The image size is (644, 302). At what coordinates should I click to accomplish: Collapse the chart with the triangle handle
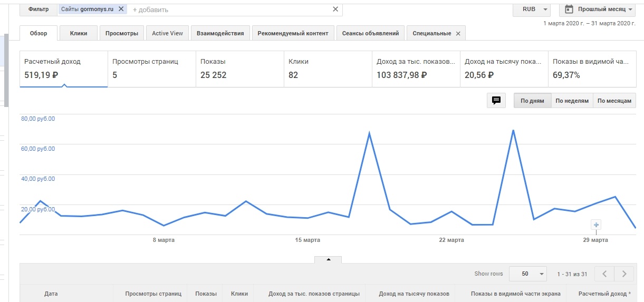[x=328, y=259]
